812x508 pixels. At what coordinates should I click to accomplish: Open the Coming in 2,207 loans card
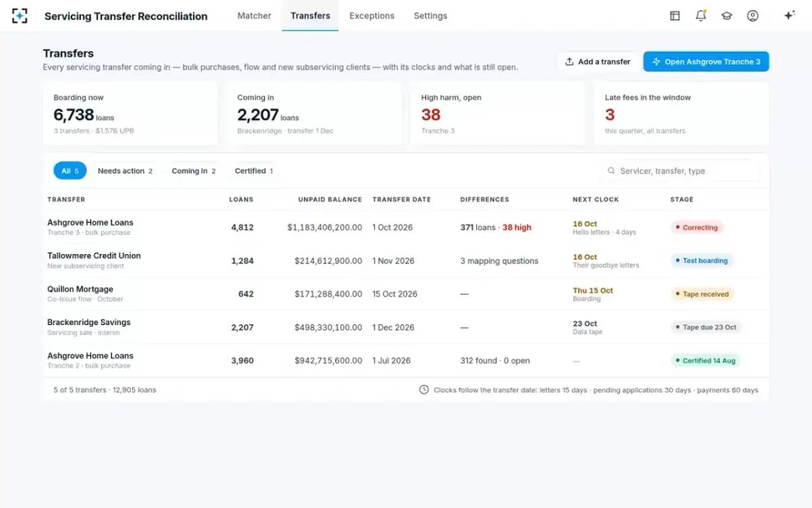coord(314,114)
